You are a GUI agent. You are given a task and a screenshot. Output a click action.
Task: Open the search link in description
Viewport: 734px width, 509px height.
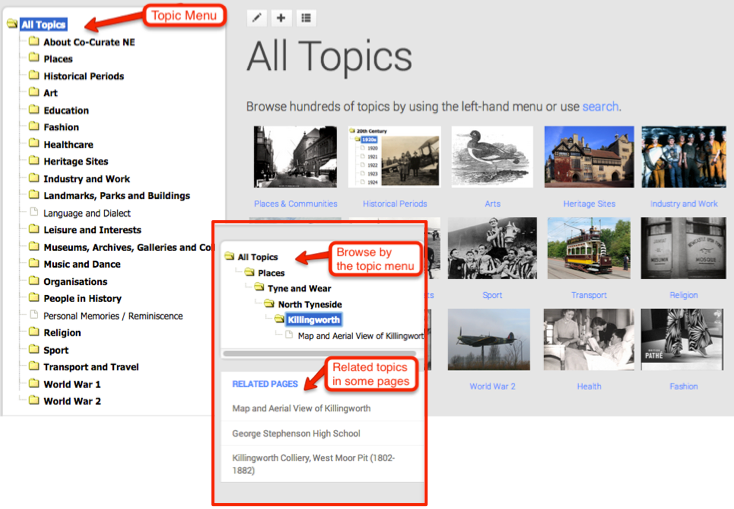coord(600,107)
